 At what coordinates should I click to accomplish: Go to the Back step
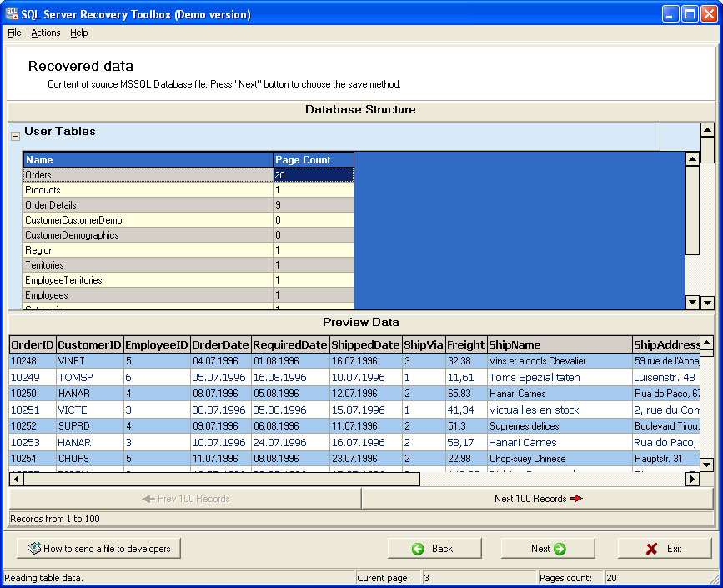(x=434, y=548)
